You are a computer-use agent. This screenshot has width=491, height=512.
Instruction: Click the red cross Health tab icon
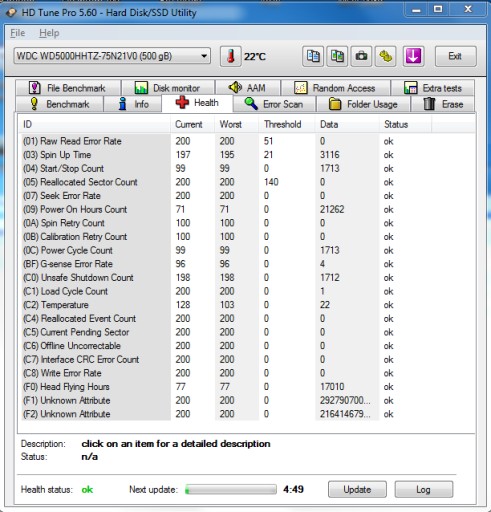[182, 102]
